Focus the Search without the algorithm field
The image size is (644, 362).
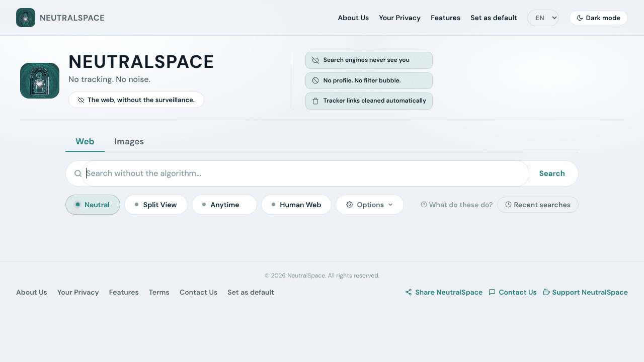coord(305,173)
